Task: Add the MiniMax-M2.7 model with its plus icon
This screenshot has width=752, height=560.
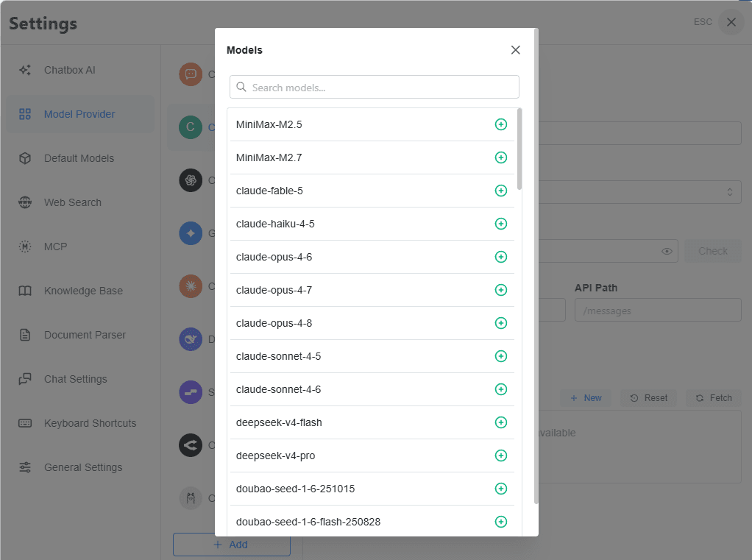Action: (x=500, y=157)
